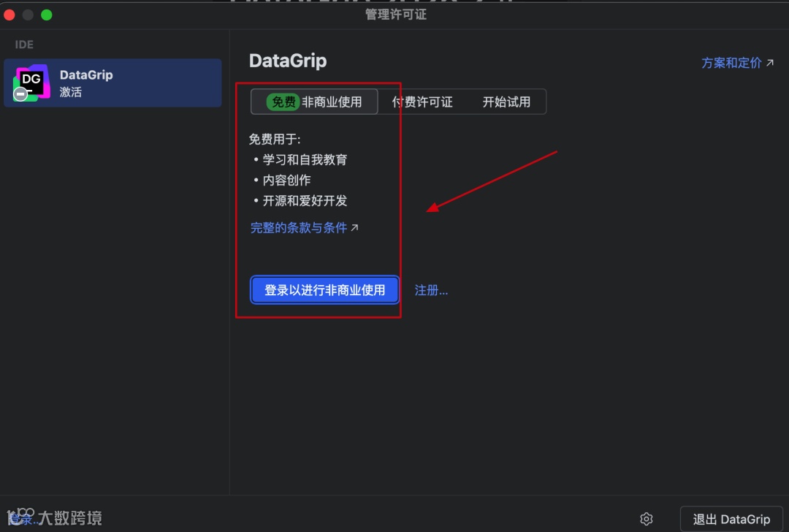
Task: Click the DataGrip DG logo icon
Action: pyautogui.click(x=31, y=83)
